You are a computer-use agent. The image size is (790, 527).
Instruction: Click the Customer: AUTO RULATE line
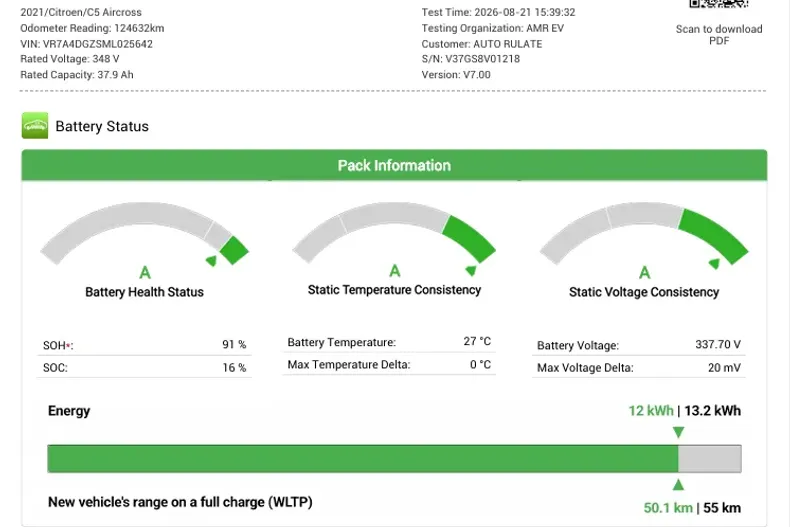pos(482,44)
